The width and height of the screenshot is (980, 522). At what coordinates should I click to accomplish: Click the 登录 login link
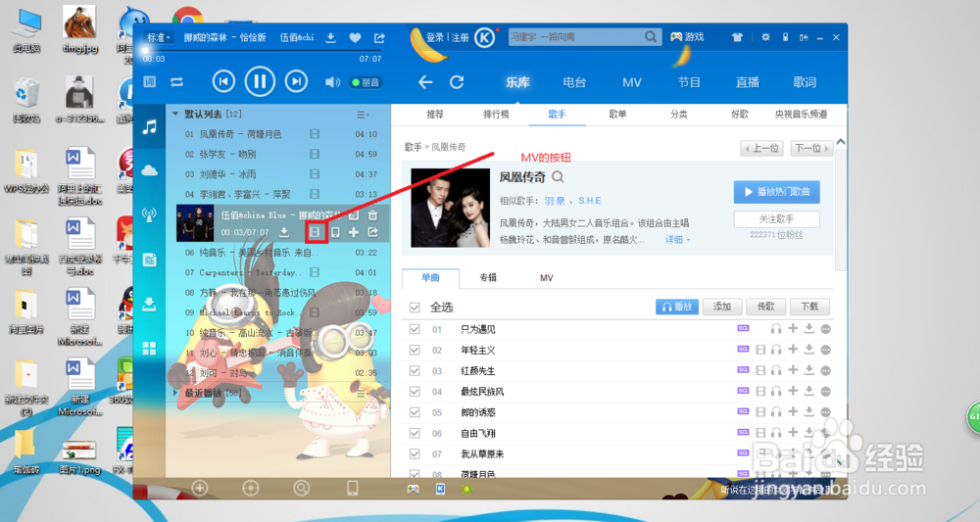tap(435, 37)
